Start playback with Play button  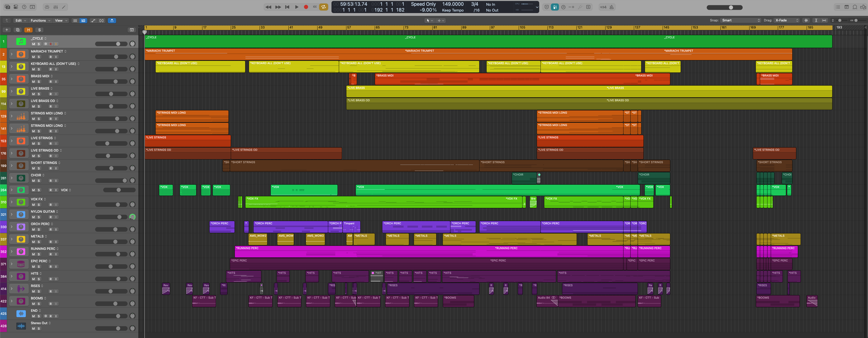[297, 7]
